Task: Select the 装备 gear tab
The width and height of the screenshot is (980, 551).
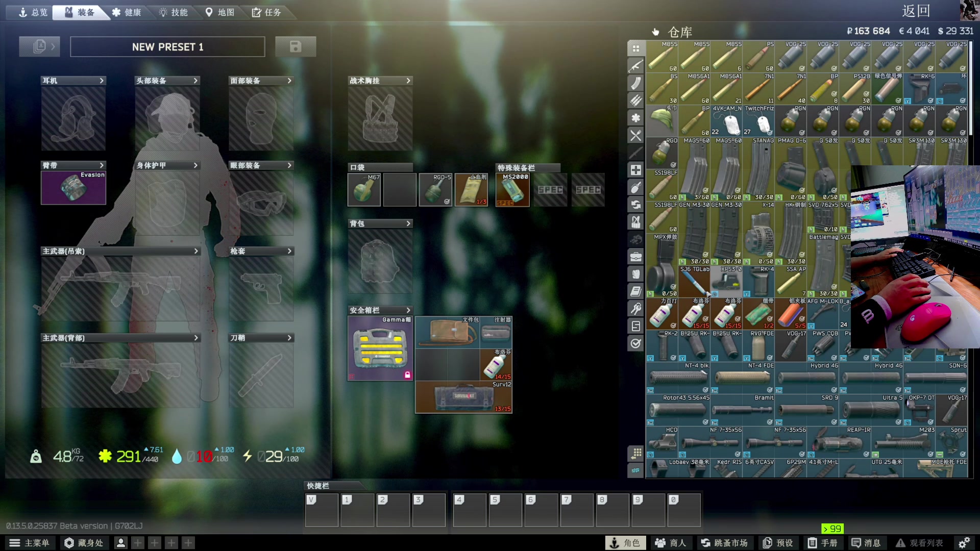Action: point(80,12)
